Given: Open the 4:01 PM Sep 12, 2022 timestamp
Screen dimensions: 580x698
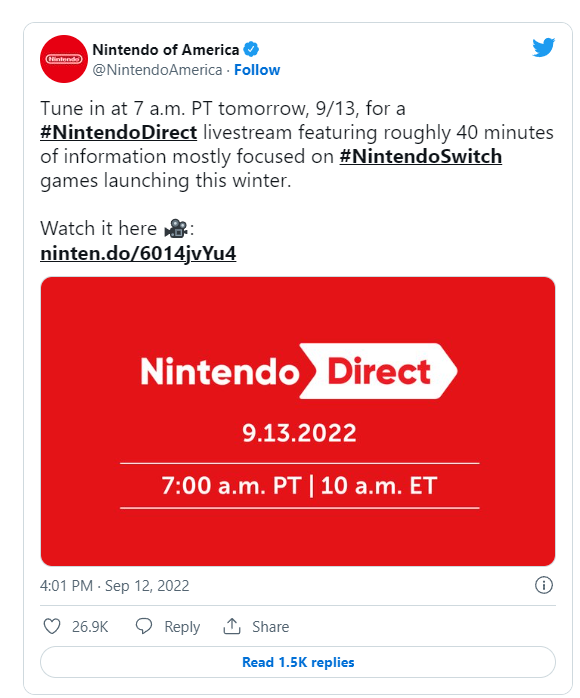Looking at the screenshot, I should click(114, 585).
